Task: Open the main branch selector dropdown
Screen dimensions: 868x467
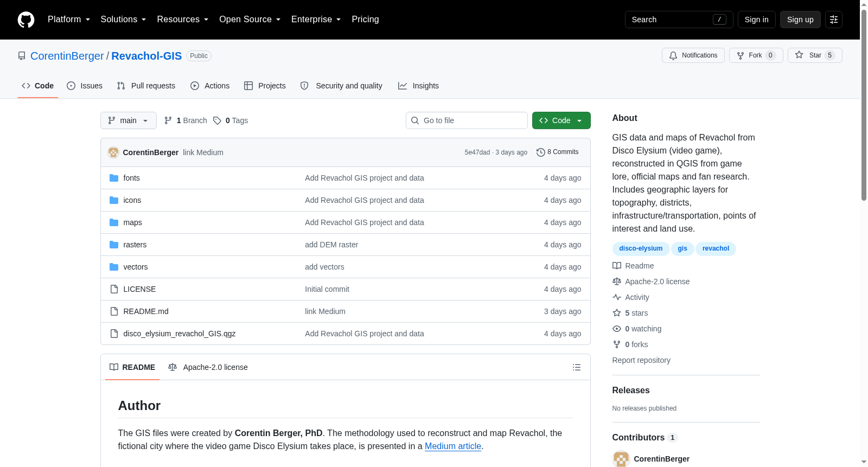Action: [129, 120]
